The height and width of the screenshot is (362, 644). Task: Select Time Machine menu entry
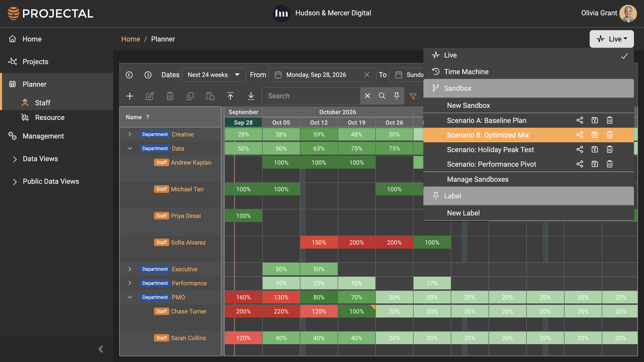pos(529,72)
